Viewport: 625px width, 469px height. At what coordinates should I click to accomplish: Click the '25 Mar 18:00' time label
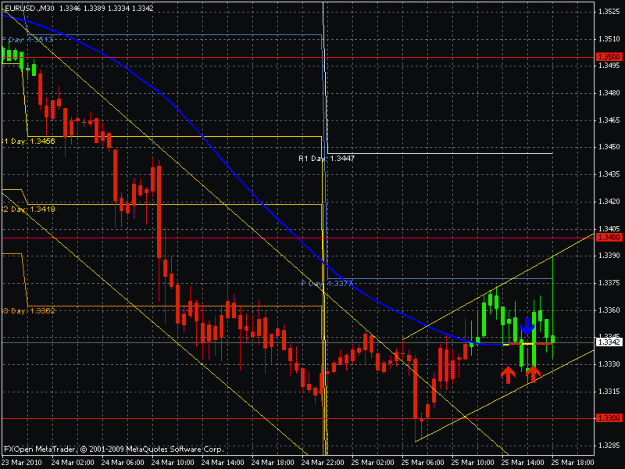[x=573, y=463]
